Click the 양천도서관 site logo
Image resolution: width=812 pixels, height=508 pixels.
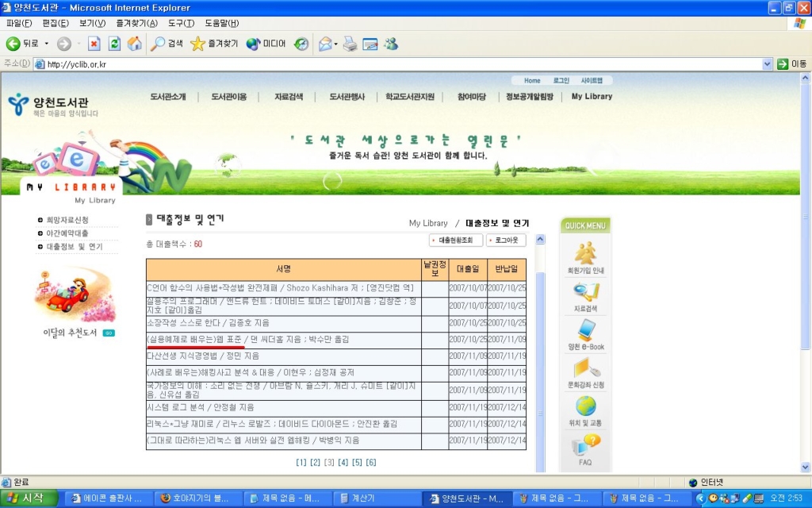pos(53,105)
